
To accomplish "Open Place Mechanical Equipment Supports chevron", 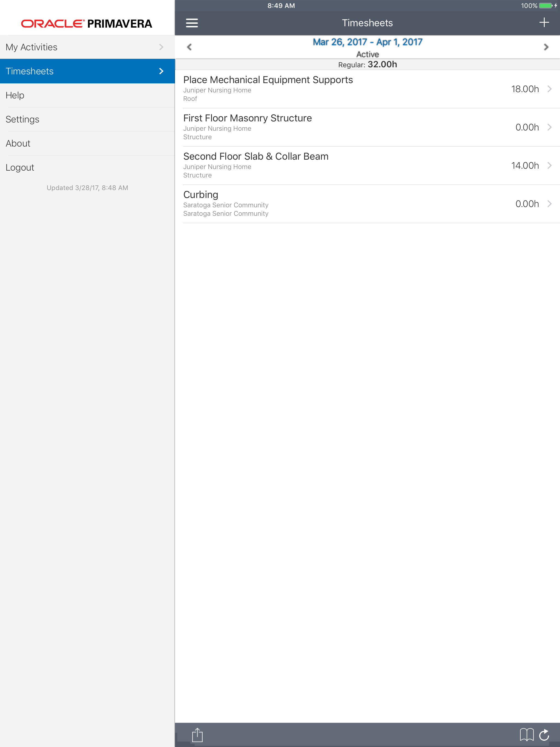I will pyautogui.click(x=550, y=89).
